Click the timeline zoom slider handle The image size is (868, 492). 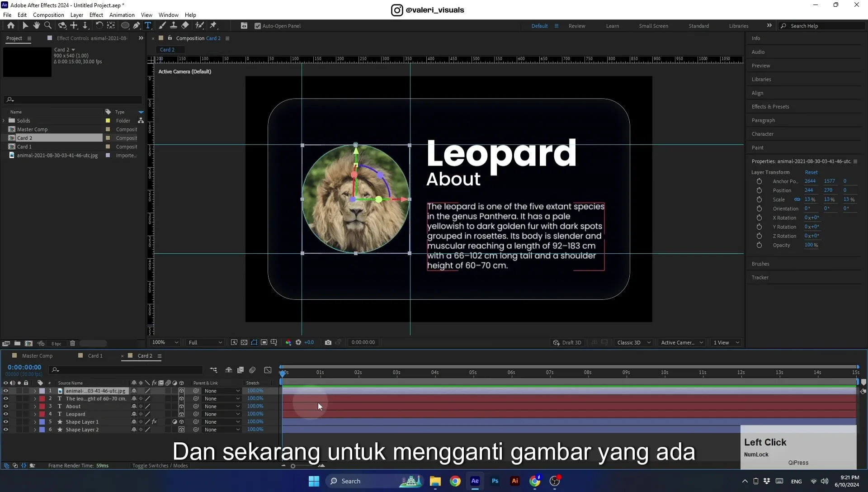293,466
